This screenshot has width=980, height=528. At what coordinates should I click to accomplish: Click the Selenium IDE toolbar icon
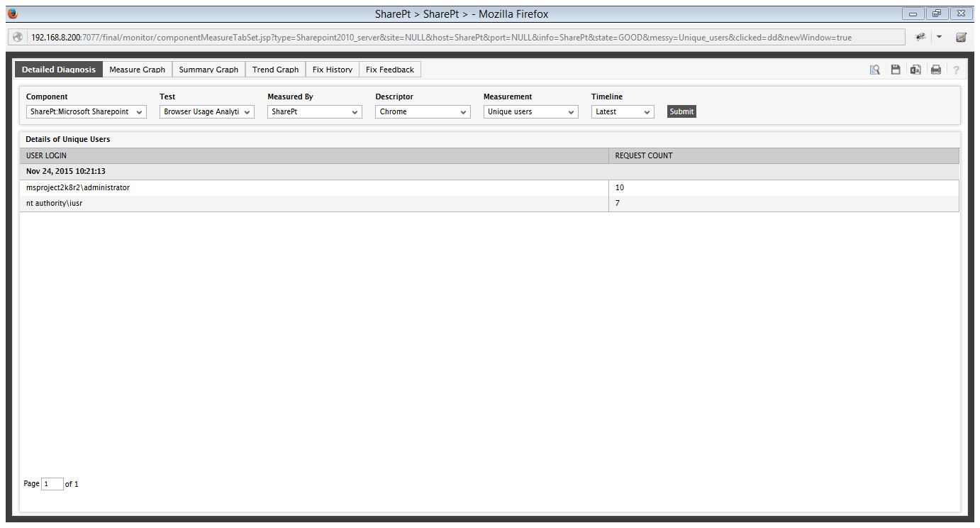coord(962,37)
